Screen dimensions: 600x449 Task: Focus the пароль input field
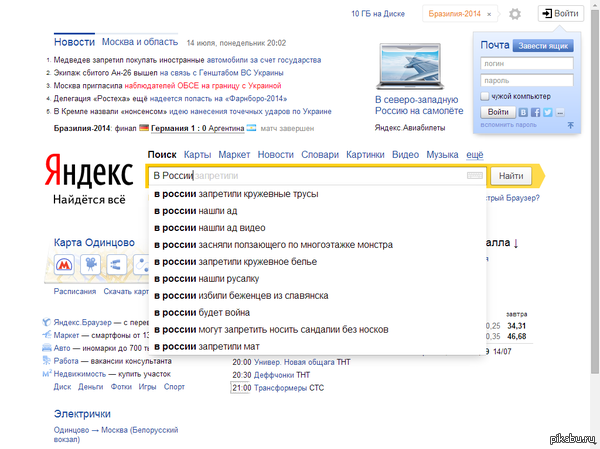coord(527,80)
